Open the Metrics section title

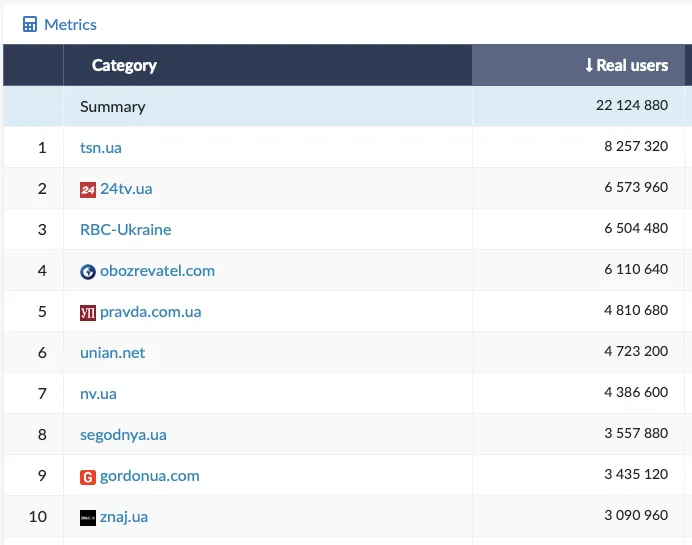[x=70, y=24]
